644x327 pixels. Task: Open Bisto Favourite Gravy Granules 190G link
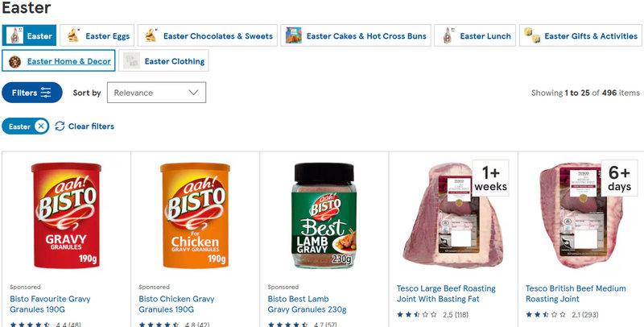click(x=50, y=304)
